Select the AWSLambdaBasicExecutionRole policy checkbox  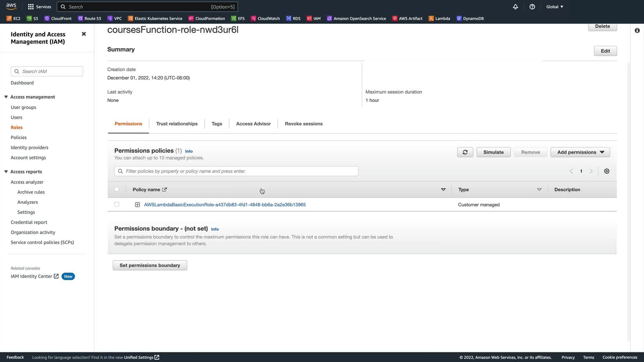117,204
